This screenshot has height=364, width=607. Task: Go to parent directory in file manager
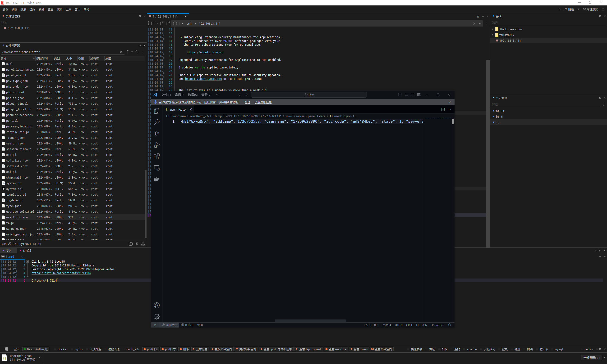128,52
